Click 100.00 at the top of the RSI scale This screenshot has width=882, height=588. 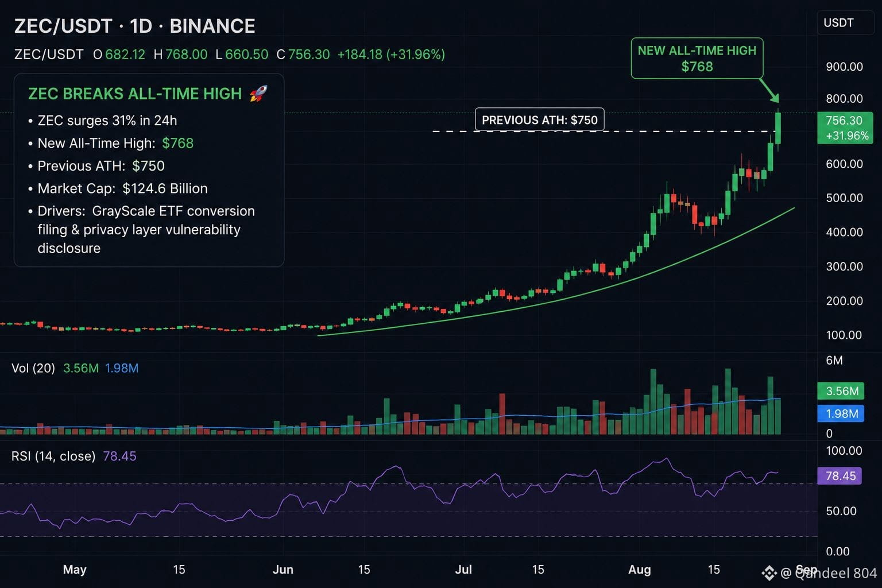point(844,451)
